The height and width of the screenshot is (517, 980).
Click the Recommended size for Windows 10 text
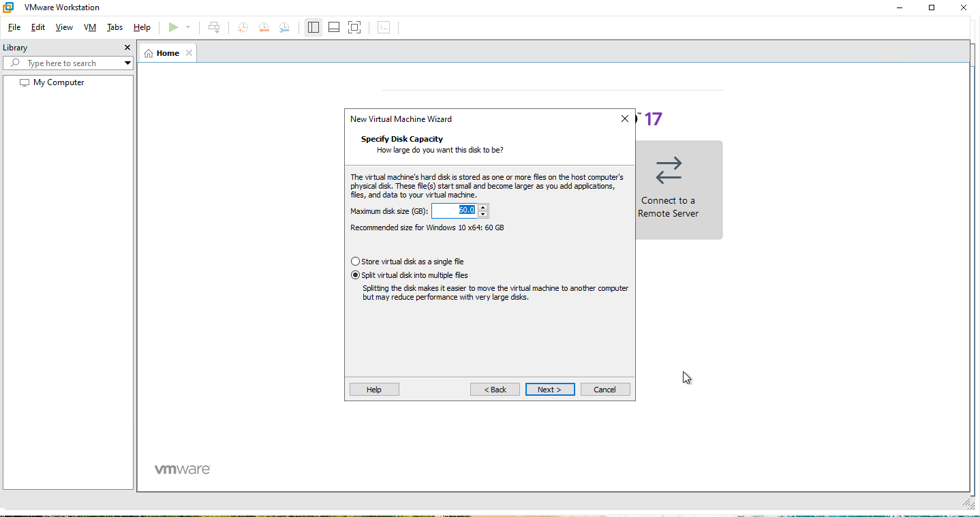tap(427, 228)
